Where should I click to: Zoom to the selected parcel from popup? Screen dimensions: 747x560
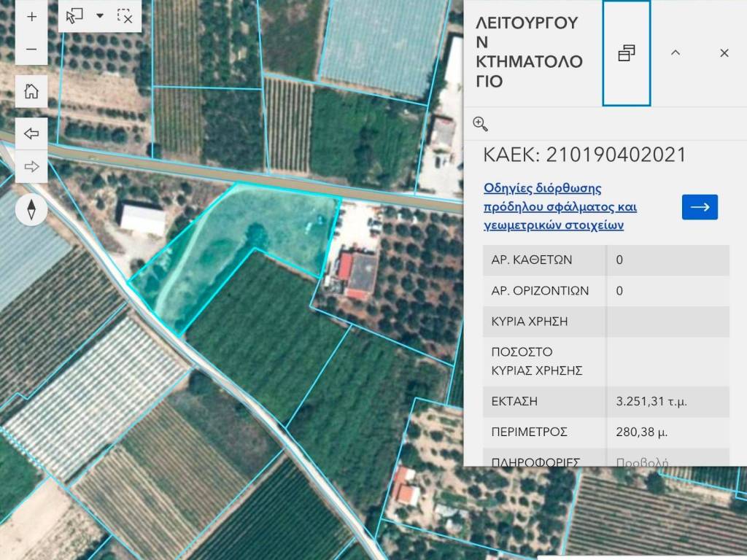point(480,123)
